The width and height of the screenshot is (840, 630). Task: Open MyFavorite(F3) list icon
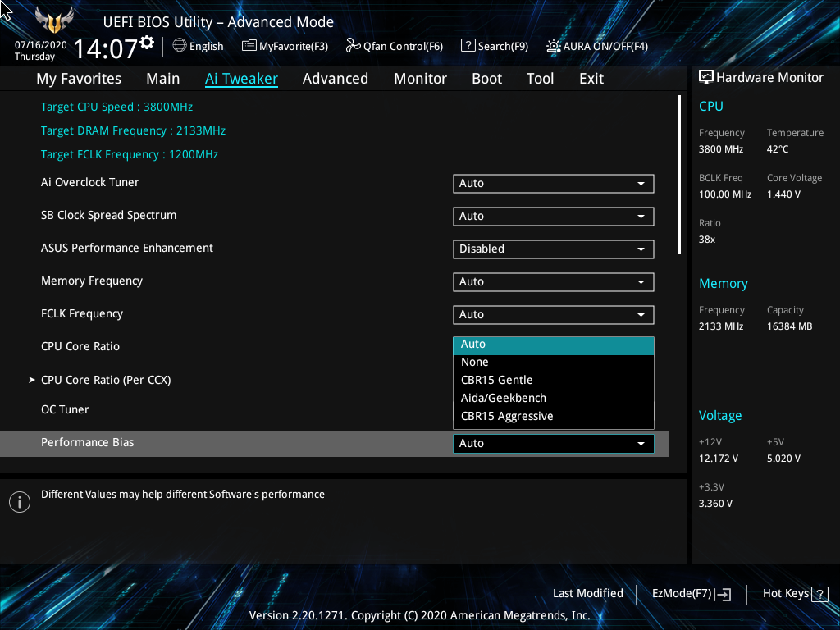[249, 46]
